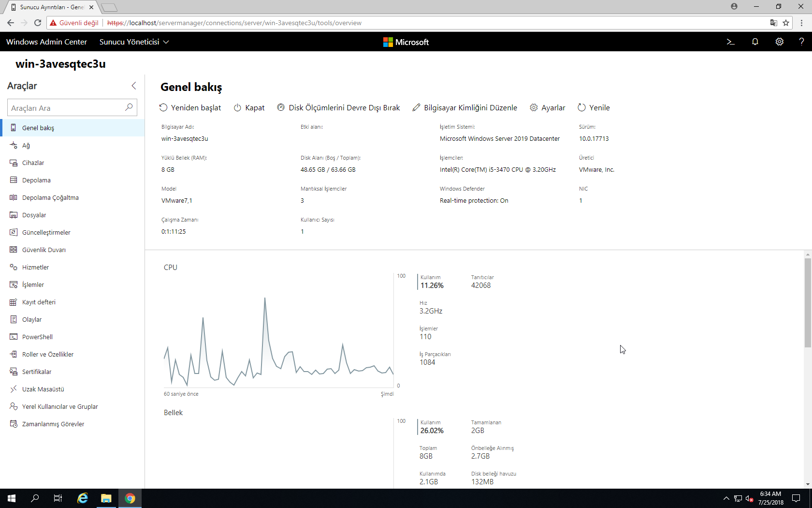812x508 pixels.
Task: Open the Cihazlar tool
Action: tap(72, 163)
